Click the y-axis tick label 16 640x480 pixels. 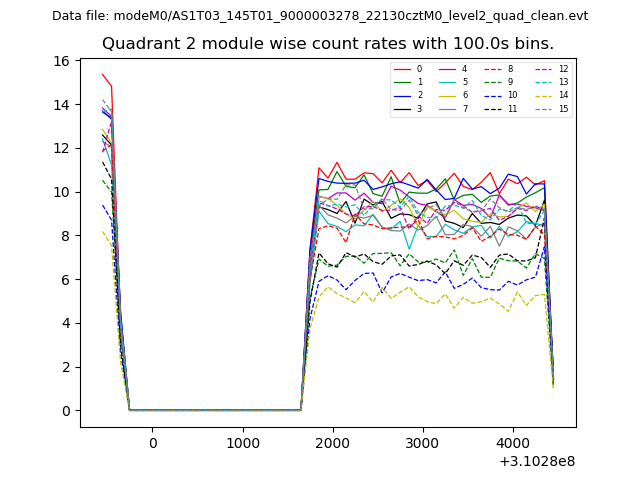[62, 61]
